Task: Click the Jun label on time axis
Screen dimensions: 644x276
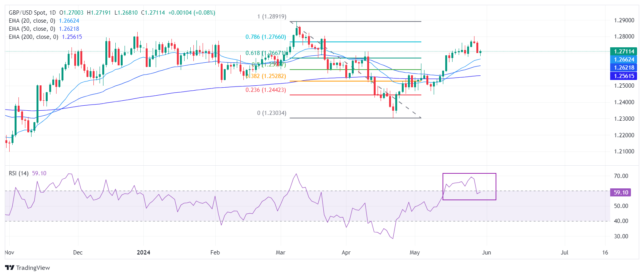Action: tap(486, 253)
